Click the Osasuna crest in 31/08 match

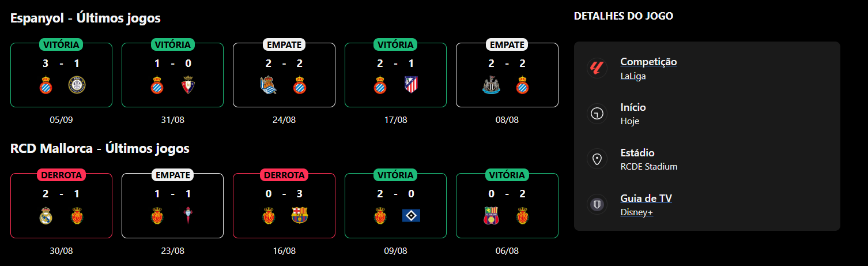[x=188, y=85]
